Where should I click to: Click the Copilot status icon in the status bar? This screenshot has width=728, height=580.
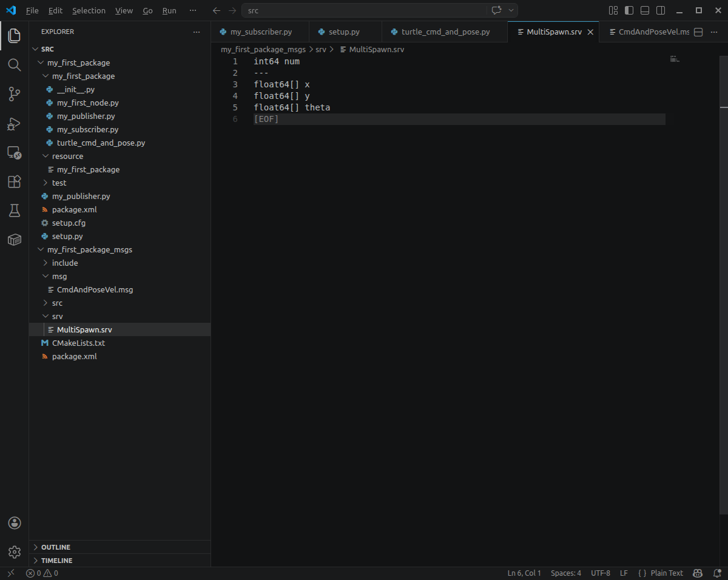(x=698, y=573)
